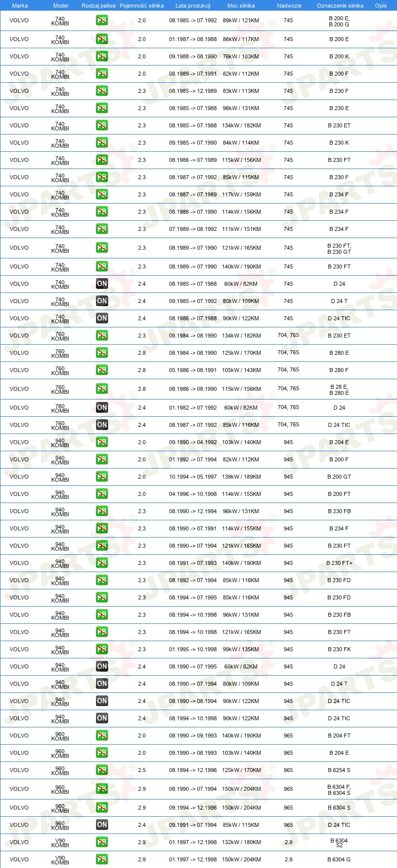Click petrol icon in B 204 FT row
The image size is (397, 868).
coord(102,736)
